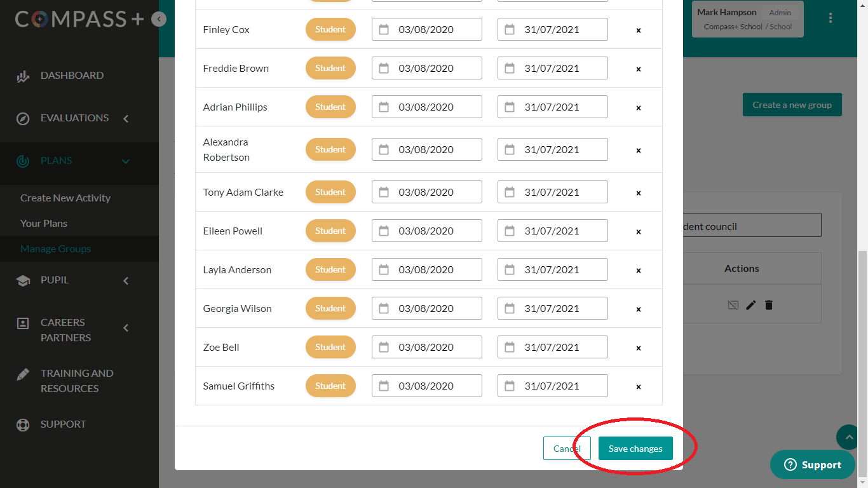The image size is (868, 488).
Task: Open start date calendar icon for Zoe Bell
Action: coord(384,347)
